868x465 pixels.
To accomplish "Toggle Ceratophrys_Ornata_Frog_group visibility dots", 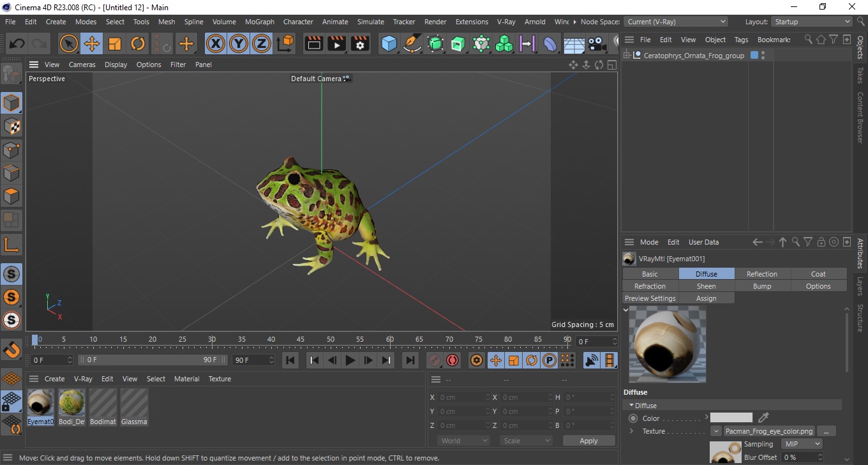I will (763, 56).
